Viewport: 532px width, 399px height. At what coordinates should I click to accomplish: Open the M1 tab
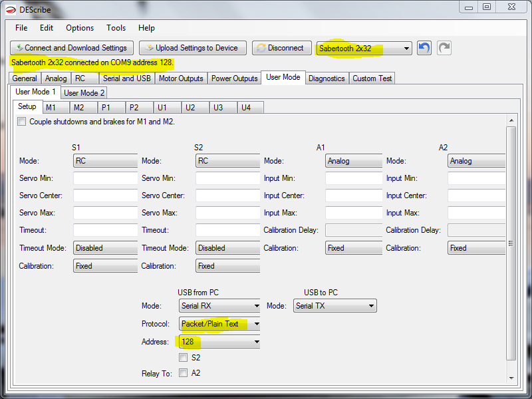click(56, 108)
